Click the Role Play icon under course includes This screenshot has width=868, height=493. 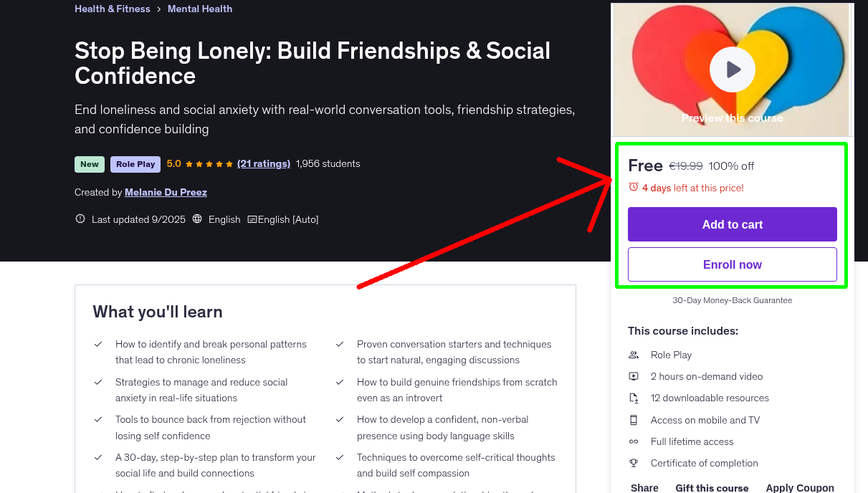click(634, 354)
